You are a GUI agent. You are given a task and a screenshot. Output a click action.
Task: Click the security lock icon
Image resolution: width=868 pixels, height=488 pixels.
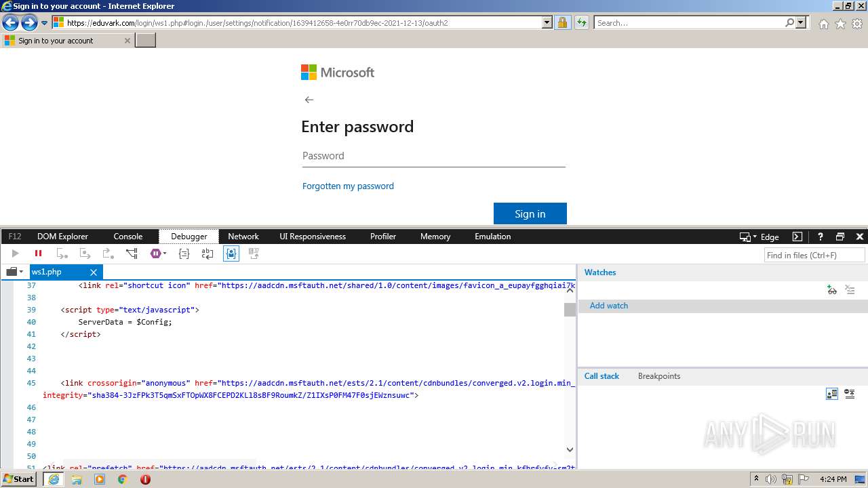[562, 23]
